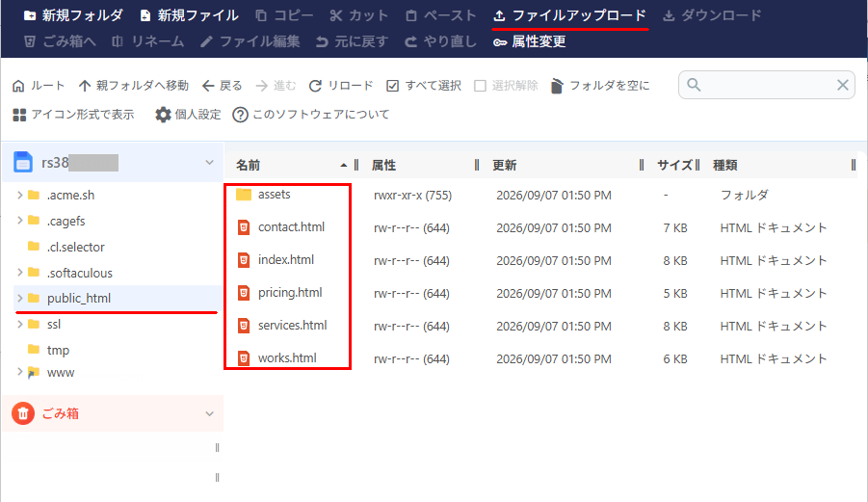This screenshot has height=502, width=868.
Task: Click the ペースト clipboard icon
Action: pyautogui.click(x=410, y=15)
